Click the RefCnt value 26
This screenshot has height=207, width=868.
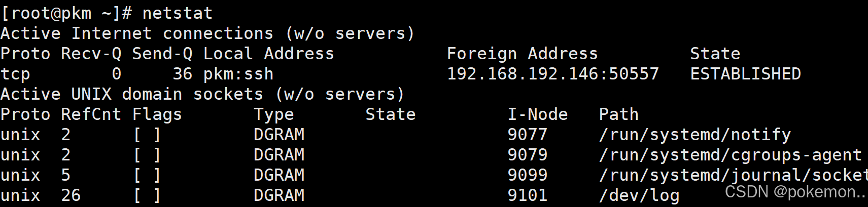coord(71,195)
